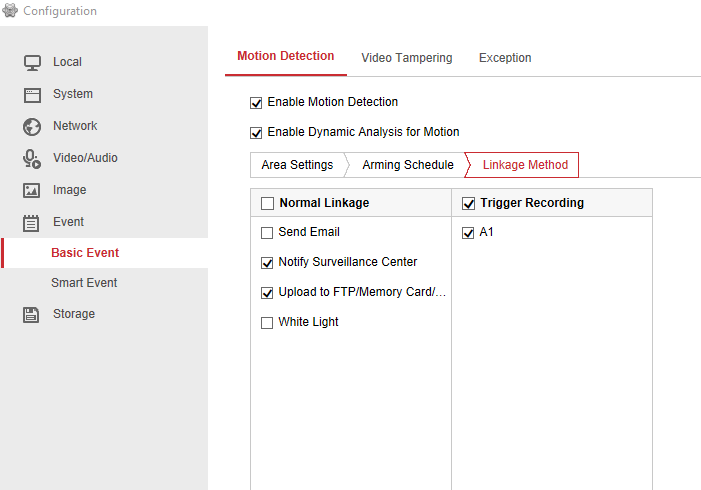The height and width of the screenshot is (490, 701).
Task: Expand the Event menu label in sidebar
Action: (x=68, y=222)
